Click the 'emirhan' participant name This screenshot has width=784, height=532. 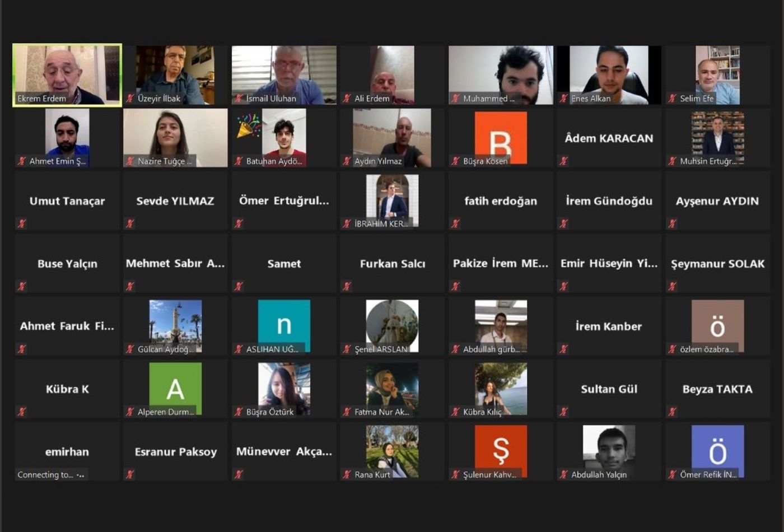point(67,451)
